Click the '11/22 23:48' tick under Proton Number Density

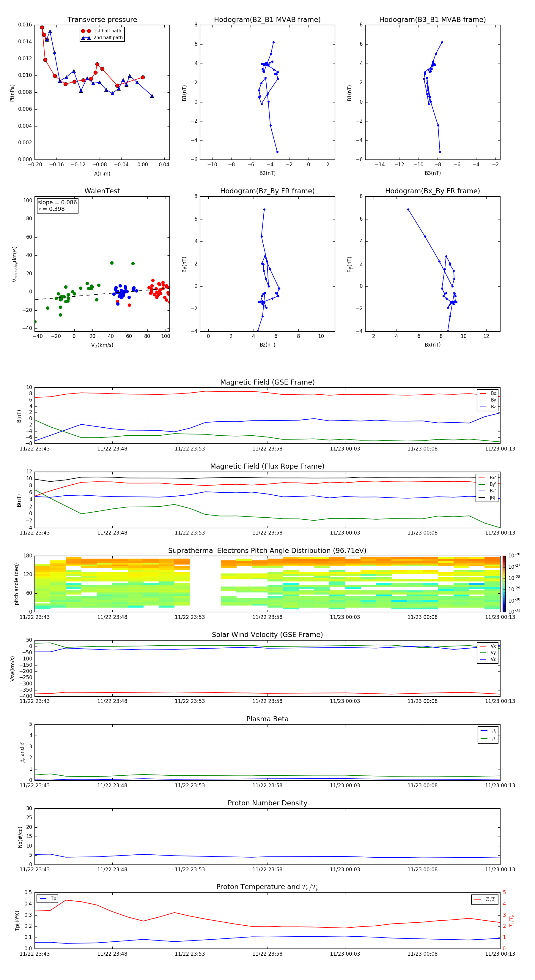pos(112,870)
